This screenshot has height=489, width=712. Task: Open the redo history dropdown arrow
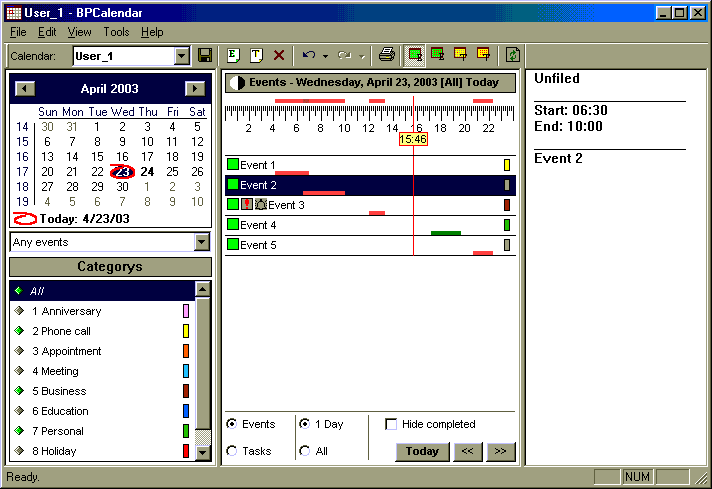pyautogui.click(x=362, y=56)
